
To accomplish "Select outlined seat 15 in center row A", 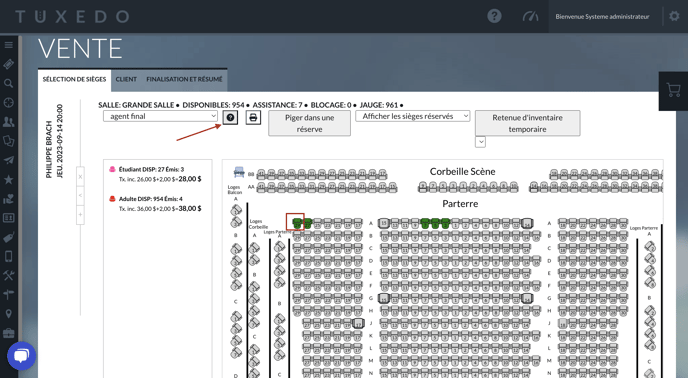I will 384,223.
